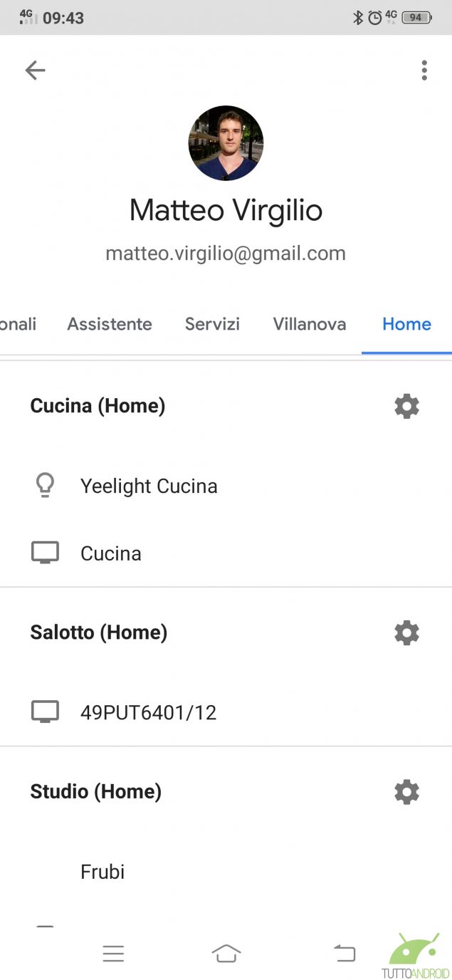Select the Frubi device in Studio

pyautogui.click(x=103, y=871)
